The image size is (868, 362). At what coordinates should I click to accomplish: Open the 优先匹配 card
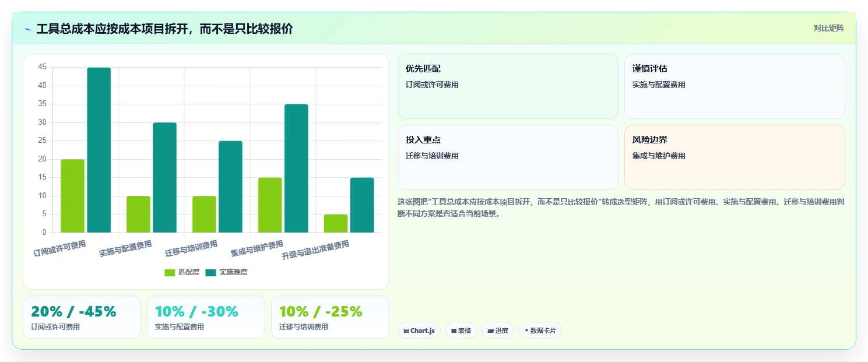point(508,86)
